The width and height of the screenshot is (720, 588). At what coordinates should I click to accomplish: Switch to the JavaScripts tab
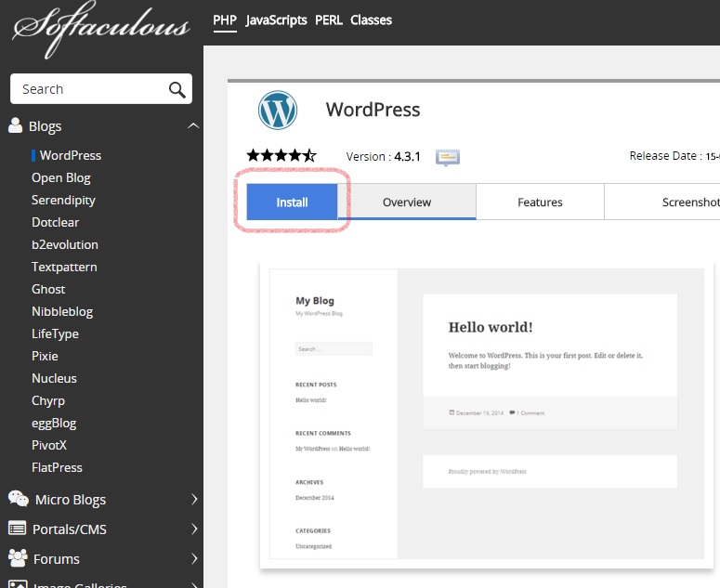pyautogui.click(x=277, y=20)
